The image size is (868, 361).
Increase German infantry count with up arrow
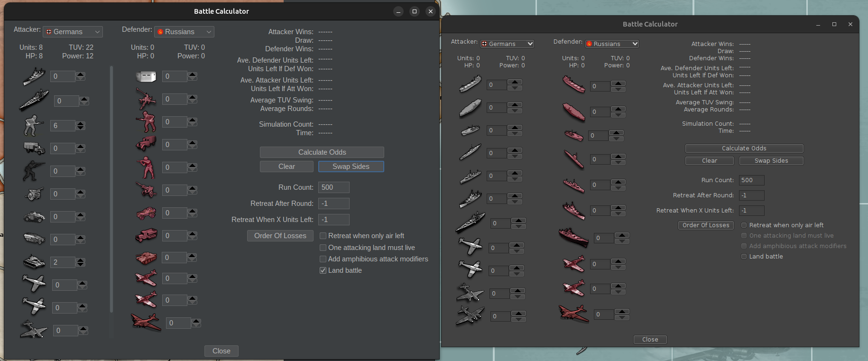point(81,123)
